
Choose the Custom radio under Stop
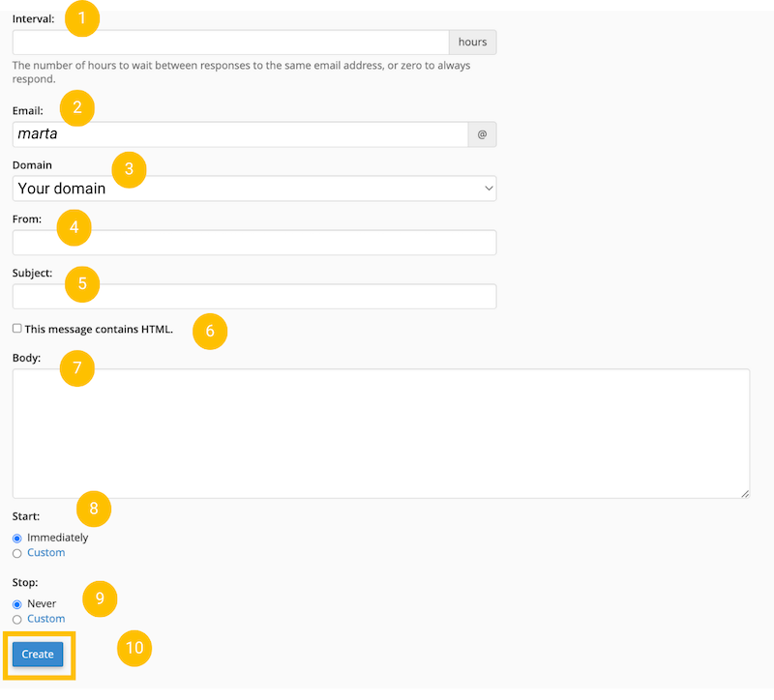coord(17,619)
